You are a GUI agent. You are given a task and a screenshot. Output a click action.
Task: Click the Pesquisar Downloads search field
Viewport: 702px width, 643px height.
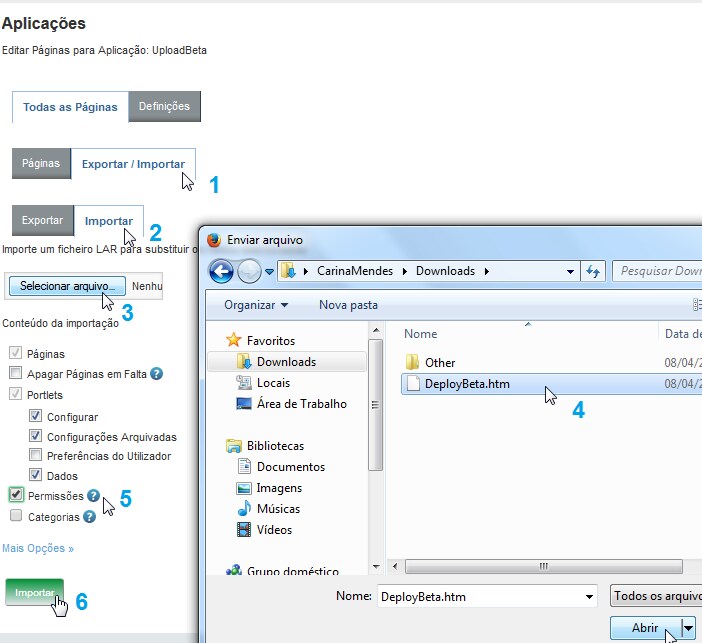(657, 271)
